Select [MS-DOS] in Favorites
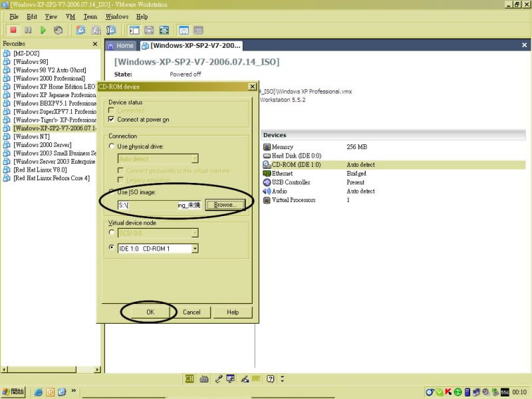This screenshot has width=532, height=399. pyautogui.click(x=26, y=53)
